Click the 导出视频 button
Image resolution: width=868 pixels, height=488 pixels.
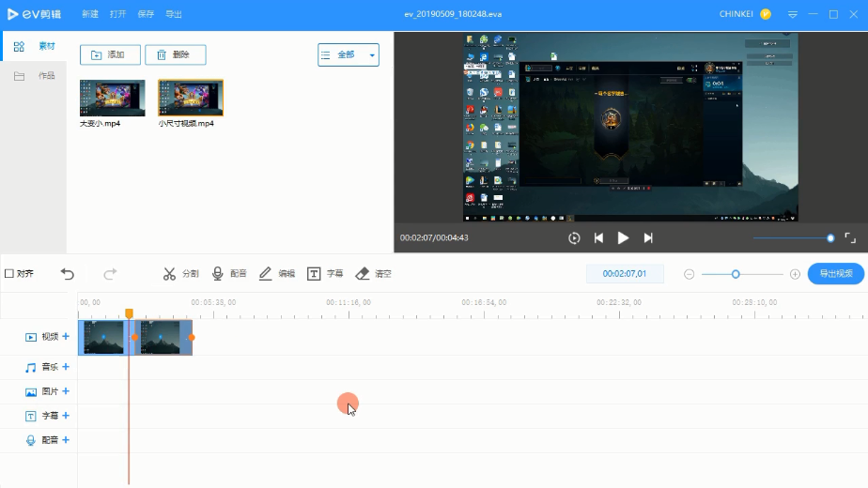pyautogui.click(x=836, y=273)
